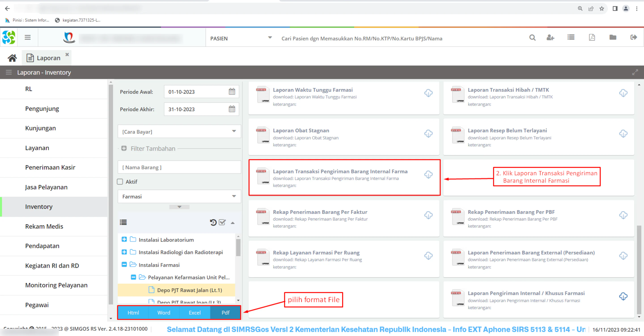Viewport: 644px width, 336px height.
Task: Open the list icon in top toolbar
Action: (x=571, y=38)
